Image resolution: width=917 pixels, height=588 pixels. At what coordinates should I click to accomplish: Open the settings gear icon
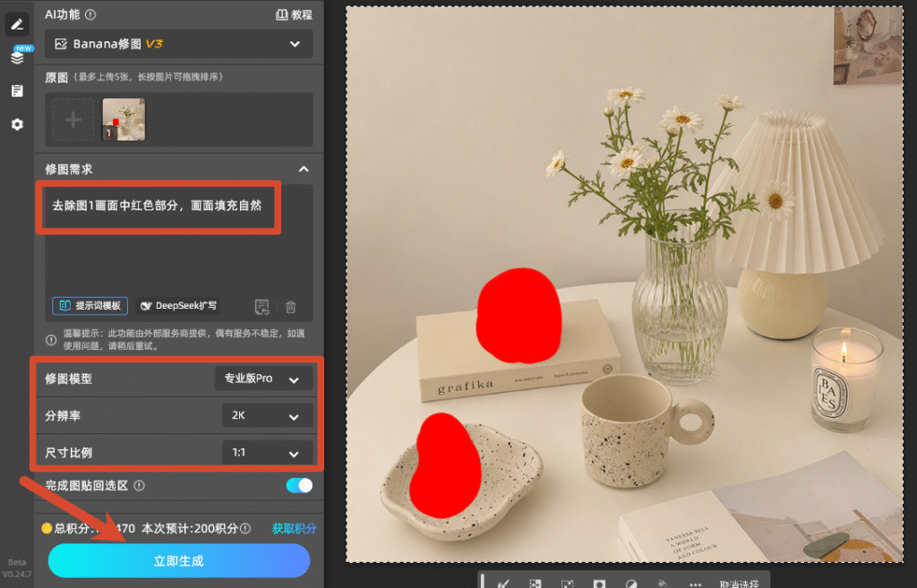[x=17, y=124]
